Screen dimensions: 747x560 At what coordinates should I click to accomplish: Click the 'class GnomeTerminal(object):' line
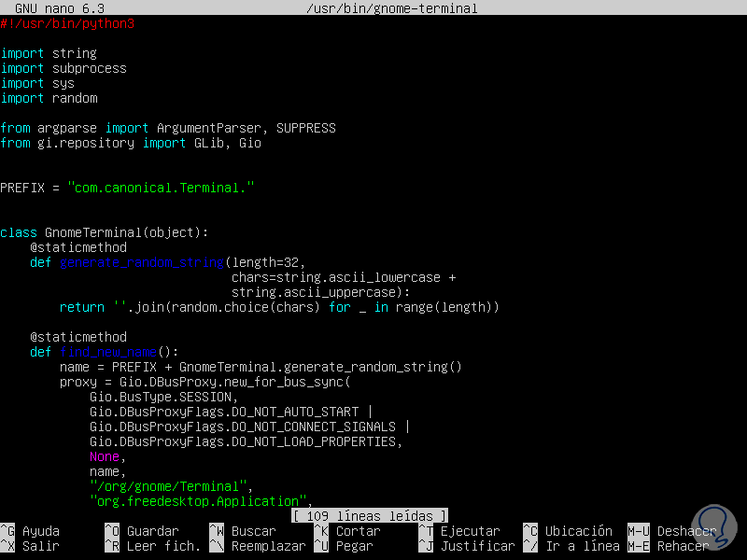(105, 232)
